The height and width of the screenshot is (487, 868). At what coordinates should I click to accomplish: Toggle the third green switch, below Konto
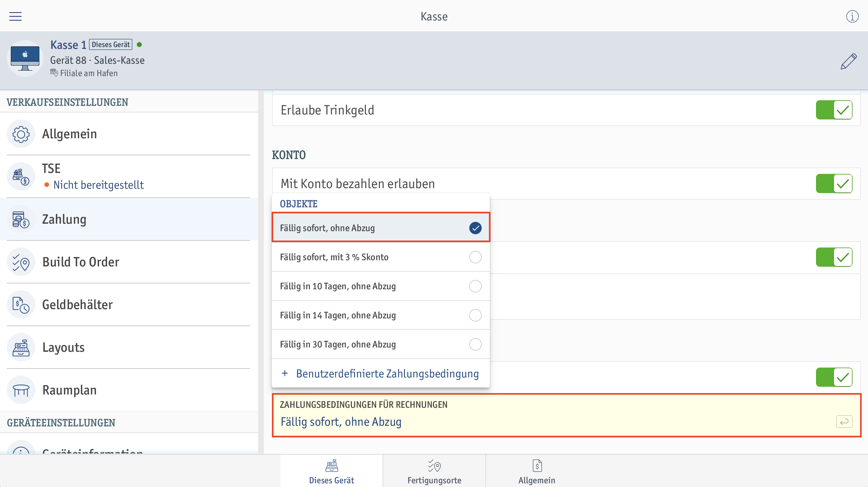[x=834, y=257]
